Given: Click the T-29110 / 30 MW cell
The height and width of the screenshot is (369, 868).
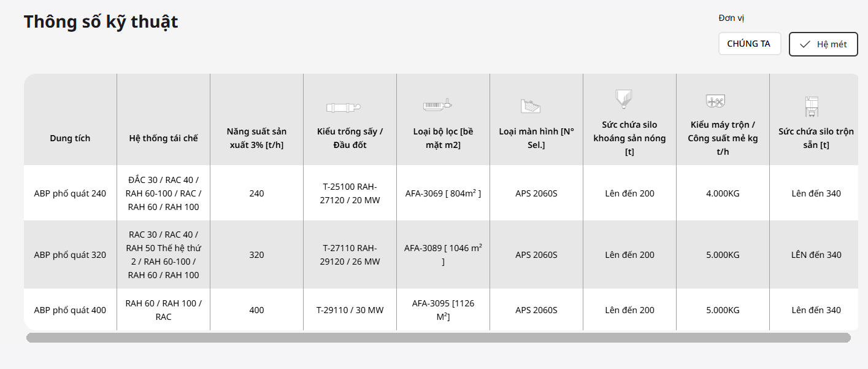Looking at the screenshot, I should 350,310.
